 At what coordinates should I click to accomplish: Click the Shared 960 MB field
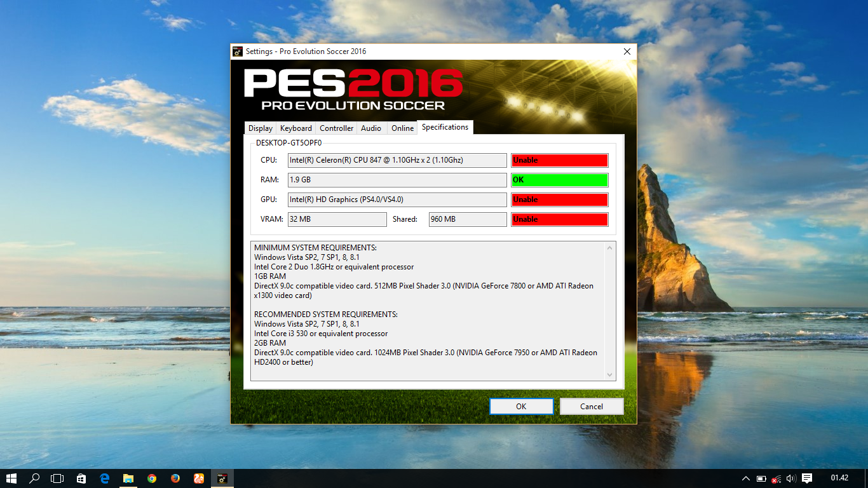point(468,219)
